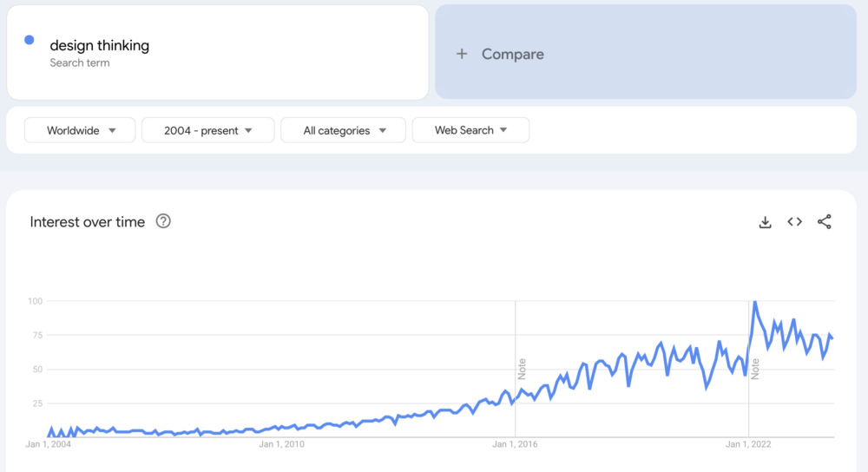This screenshot has height=472, width=868.
Task: Open the embed code icon
Action: (794, 222)
